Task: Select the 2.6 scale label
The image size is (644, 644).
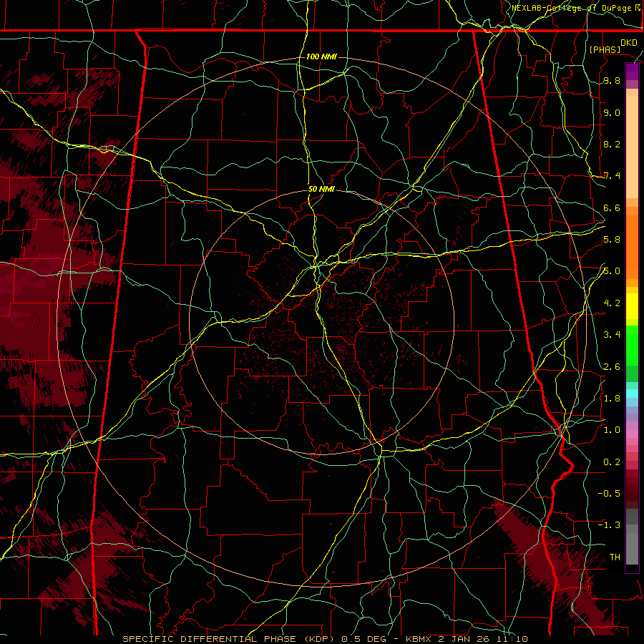Action: 612,367
